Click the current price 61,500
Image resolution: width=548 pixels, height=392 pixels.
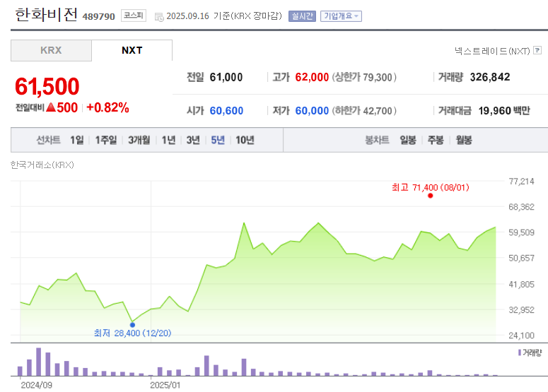pos(47,86)
